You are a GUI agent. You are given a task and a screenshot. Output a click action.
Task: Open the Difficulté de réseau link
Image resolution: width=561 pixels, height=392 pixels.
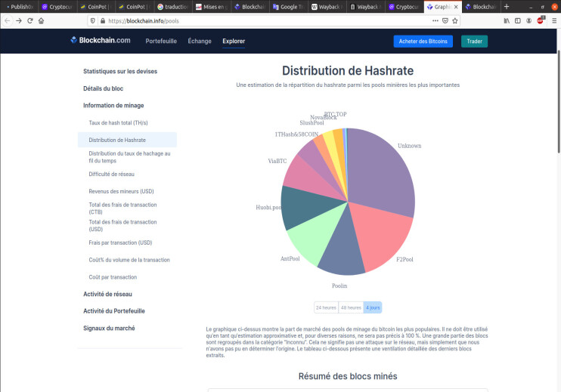click(111, 174)
